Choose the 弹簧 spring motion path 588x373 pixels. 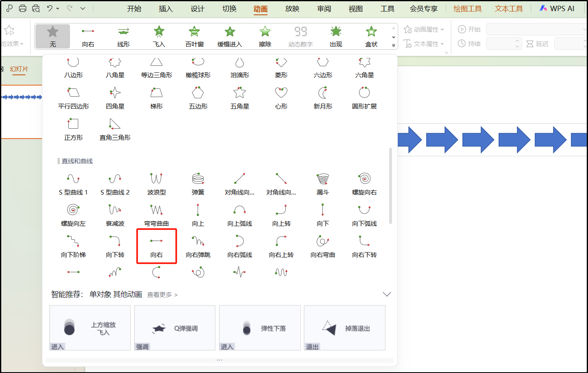tap(198, 183)
